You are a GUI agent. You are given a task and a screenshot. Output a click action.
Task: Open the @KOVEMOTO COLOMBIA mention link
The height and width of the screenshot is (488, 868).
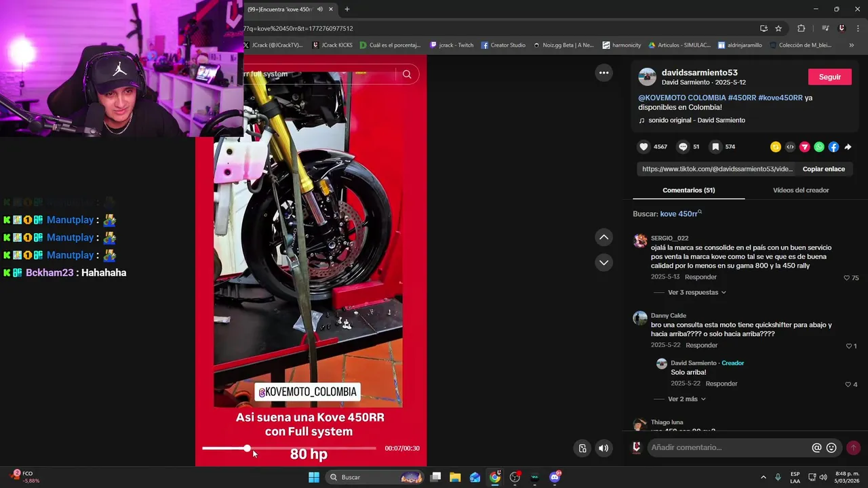point(682,98)
